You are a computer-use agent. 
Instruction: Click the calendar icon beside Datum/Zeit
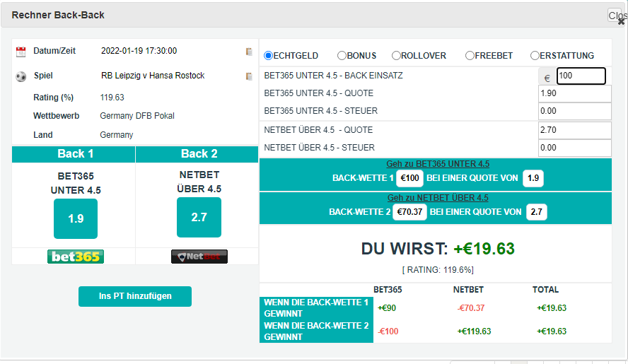(x=21, y=52)
